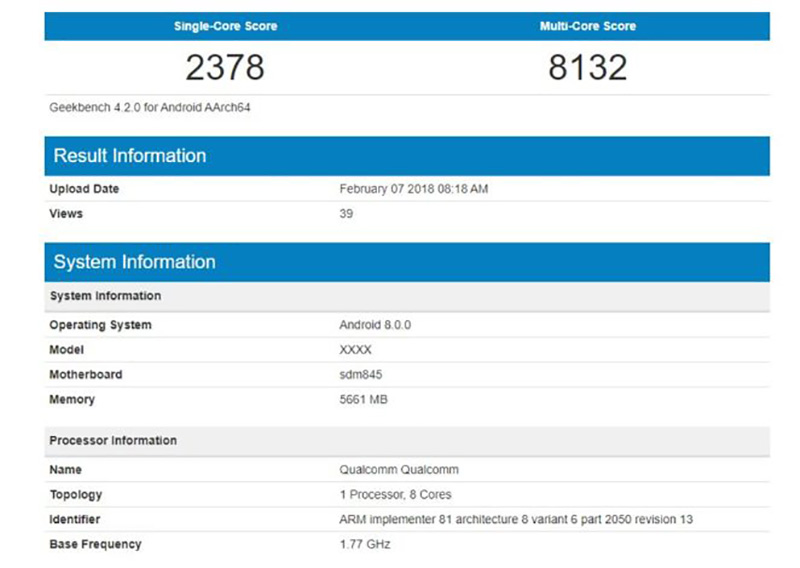Select the 1 Processor, 8 Cores value
The image size is (800, 568).
click(x=395, y=495)
